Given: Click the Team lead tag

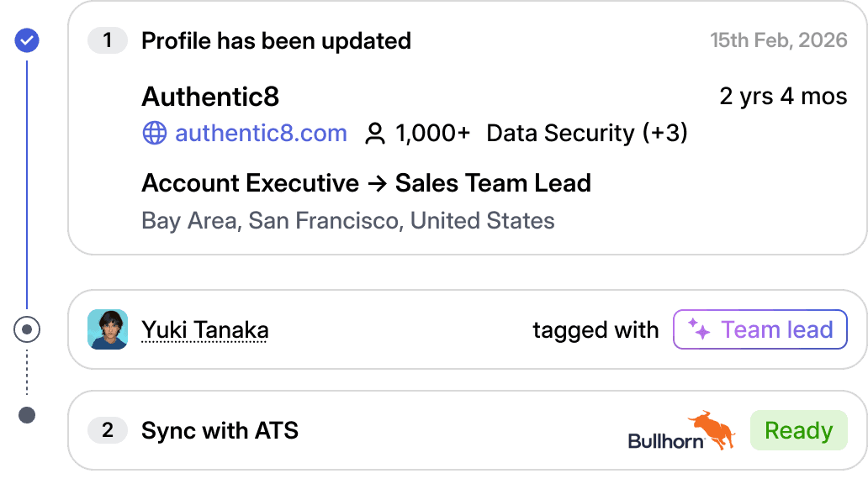Looking at the screenshot, I should point(759,329).
